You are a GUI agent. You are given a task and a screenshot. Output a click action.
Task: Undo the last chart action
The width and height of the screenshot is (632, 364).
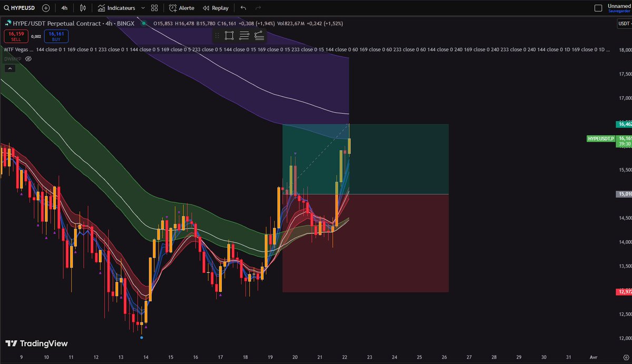[x=243, y=8]
